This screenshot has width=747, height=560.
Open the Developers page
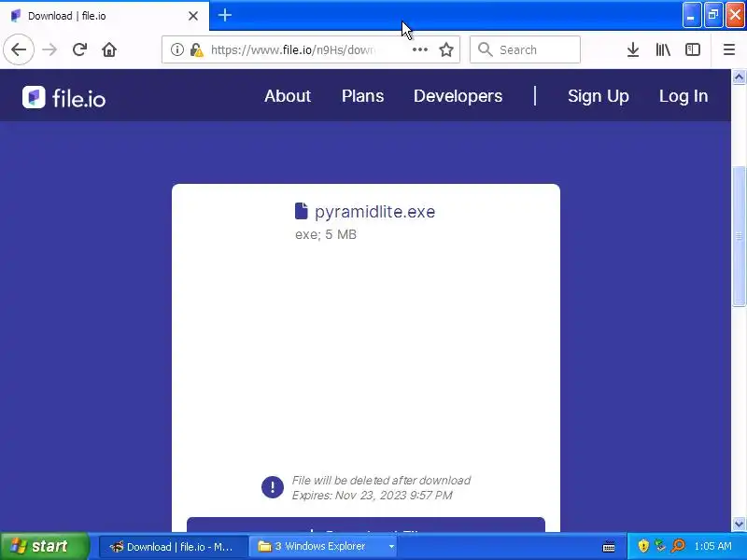click(458, 96)
